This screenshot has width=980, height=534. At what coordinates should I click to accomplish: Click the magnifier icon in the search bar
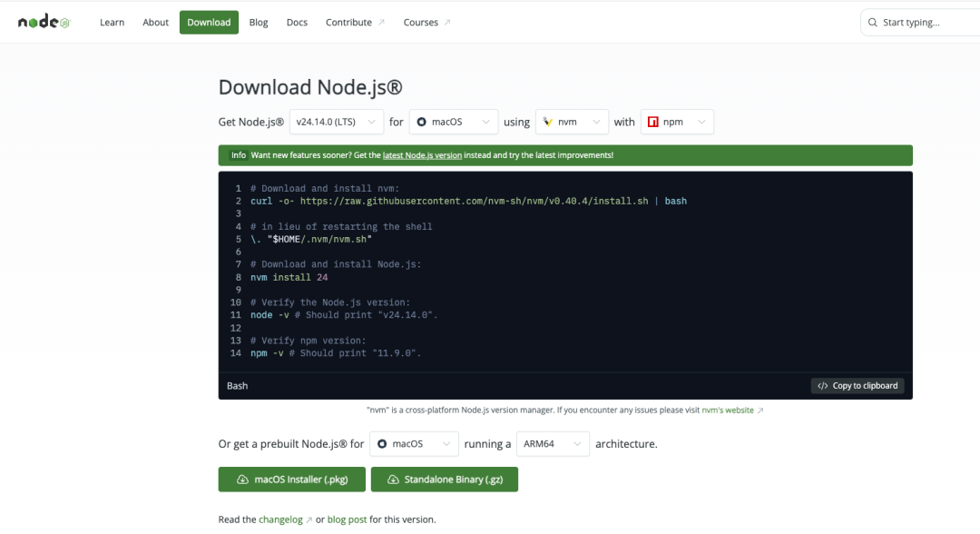(x=872, y=22)
